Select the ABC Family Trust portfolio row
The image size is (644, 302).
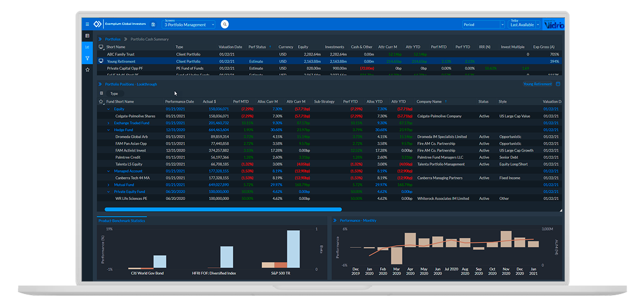pos(329,54)
